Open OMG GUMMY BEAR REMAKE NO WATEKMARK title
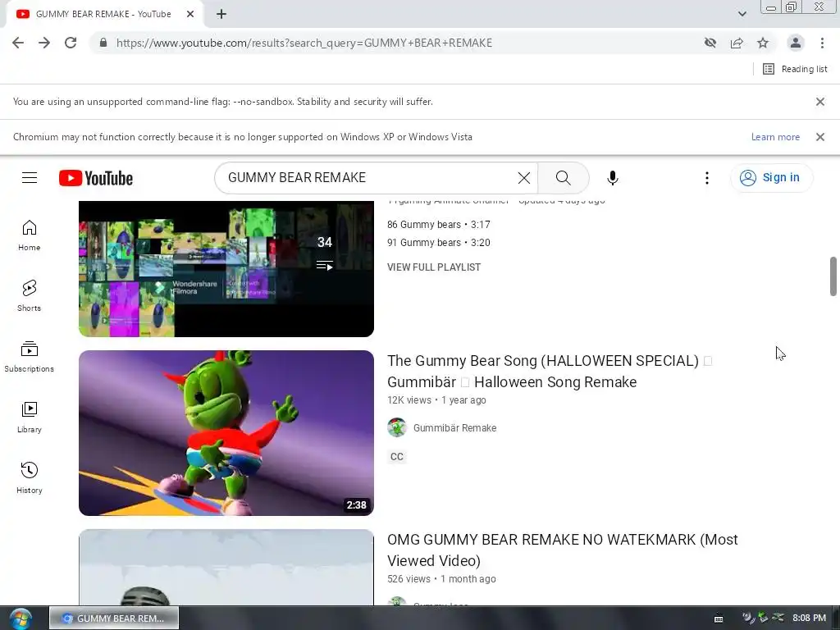This screenshot has height=630, width=840. (x=563, y=550)
